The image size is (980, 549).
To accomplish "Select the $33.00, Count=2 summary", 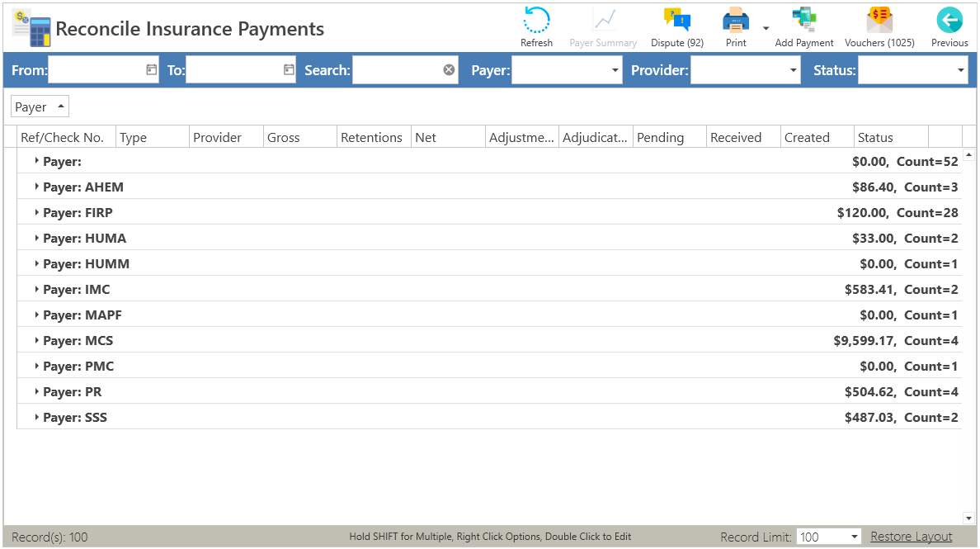I will pyautogui.click(x=905, y=239).
